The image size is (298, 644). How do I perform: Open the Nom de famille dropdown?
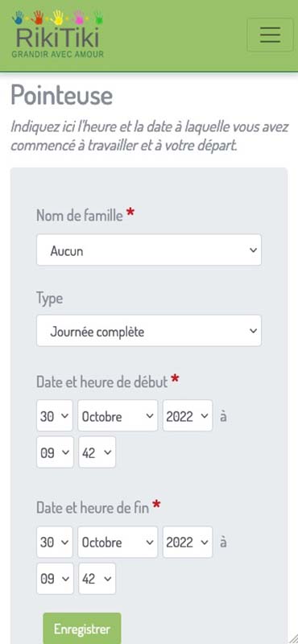click(149, 250)
